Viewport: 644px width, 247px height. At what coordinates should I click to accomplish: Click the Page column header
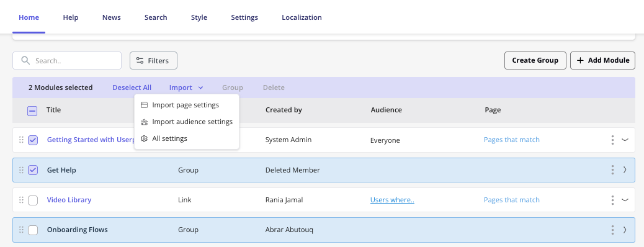[493, 110]
